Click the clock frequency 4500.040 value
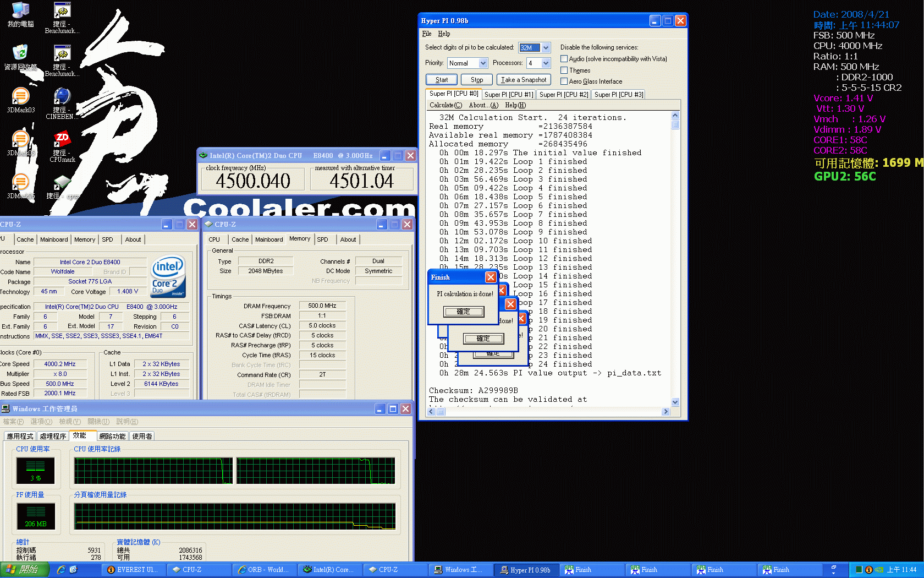The height and width of the screenshot is (578, 924). (x=253, y=181)
